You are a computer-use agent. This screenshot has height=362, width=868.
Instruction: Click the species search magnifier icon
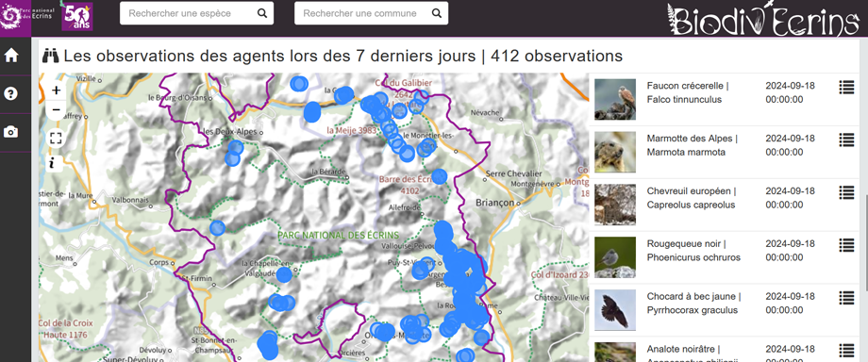point(262,13)
